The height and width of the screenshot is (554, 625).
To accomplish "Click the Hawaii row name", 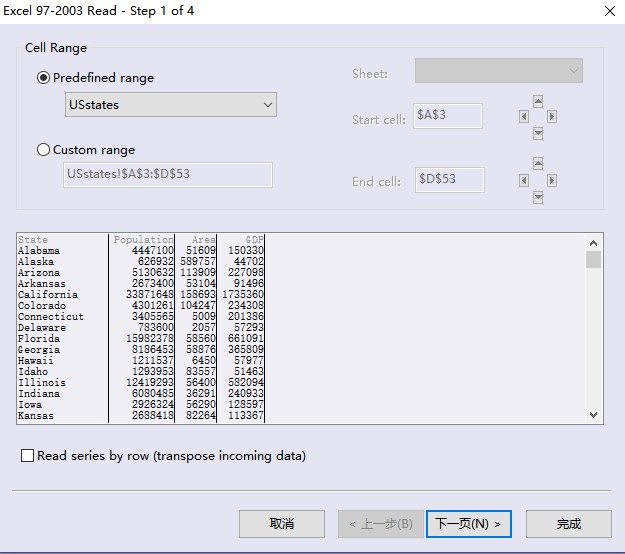I will [x=36, y=361].
